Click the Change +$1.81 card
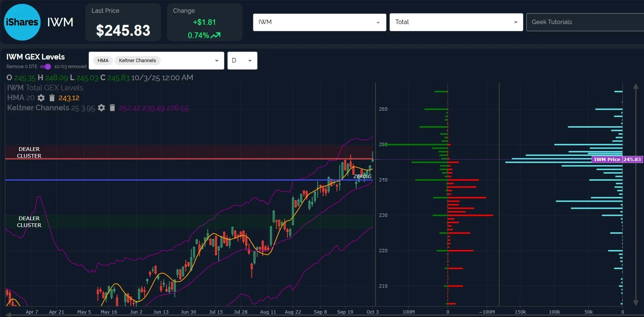The height and width of the screenshot is (317, 644). click(204, 22)
